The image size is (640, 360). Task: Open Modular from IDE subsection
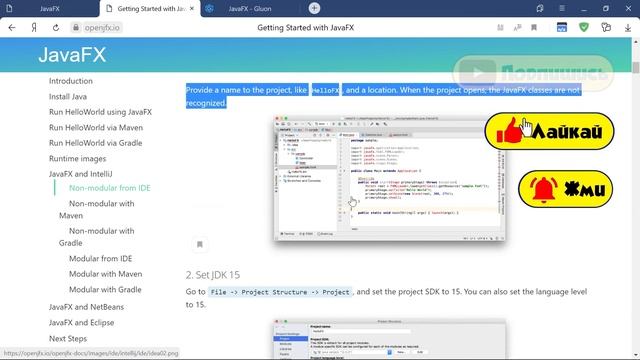coord(100,258)
